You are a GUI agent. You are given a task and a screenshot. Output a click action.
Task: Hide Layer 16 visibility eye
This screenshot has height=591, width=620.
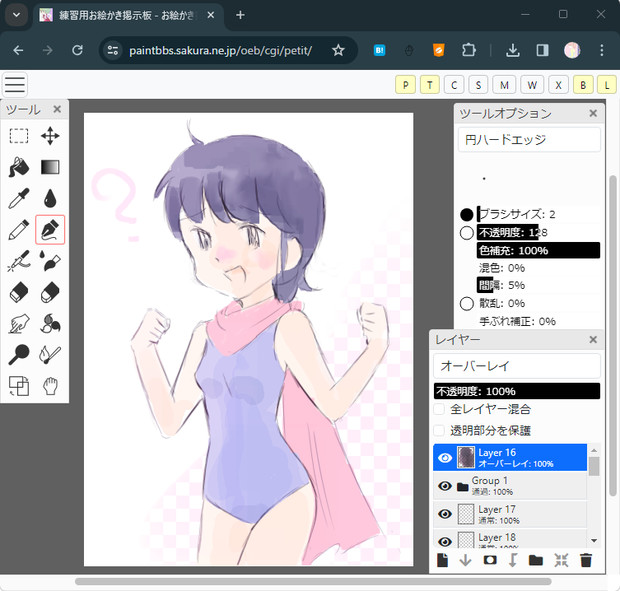coord(445,458)
